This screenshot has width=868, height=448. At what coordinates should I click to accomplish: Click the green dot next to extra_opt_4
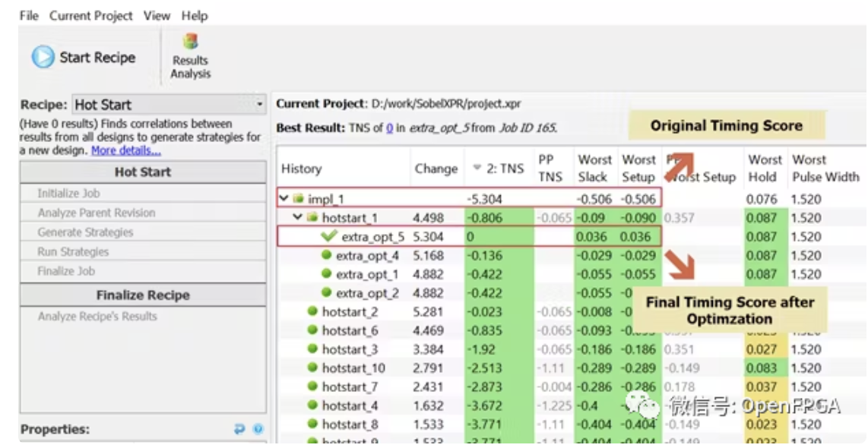327,255
